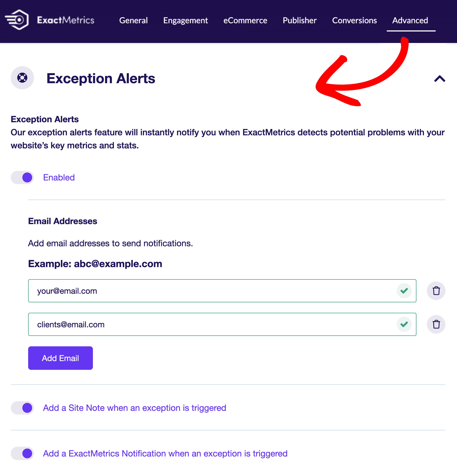Toggle Add a ExactMetrics Notification switch

click(22, 453)
